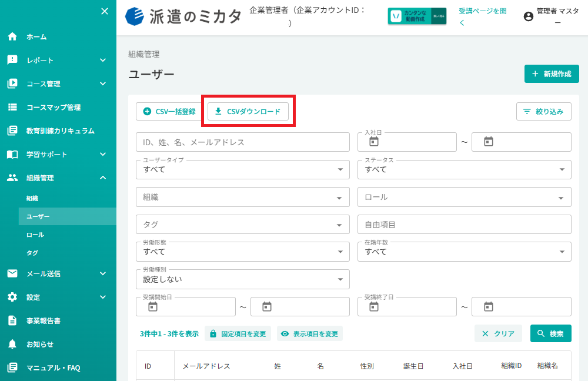Click the メール送信 envelope icon
This screenshot has width=588, height=381.
point(12,273)
